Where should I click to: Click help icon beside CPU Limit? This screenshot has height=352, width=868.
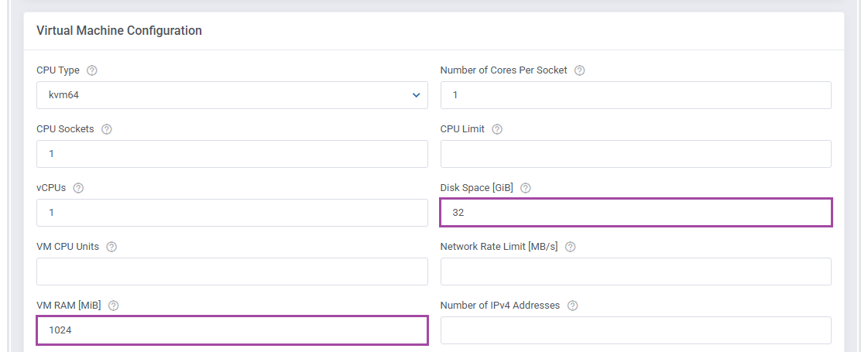coord(497,129)
